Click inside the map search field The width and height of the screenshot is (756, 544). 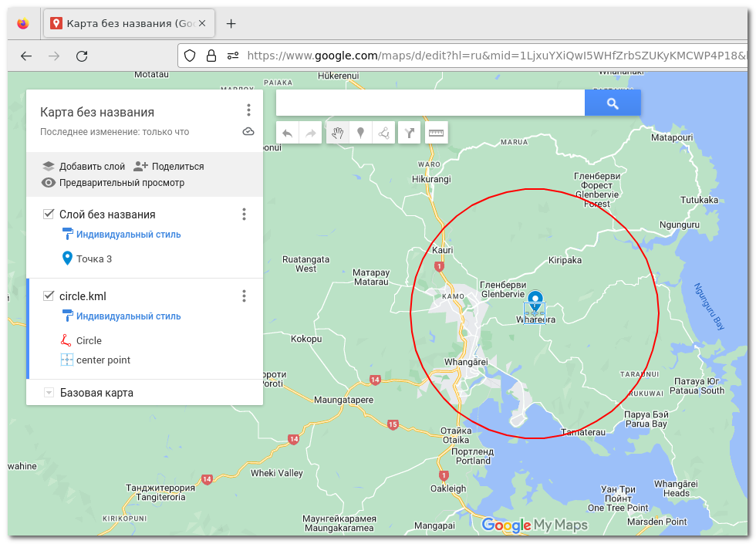coord(430,103)
